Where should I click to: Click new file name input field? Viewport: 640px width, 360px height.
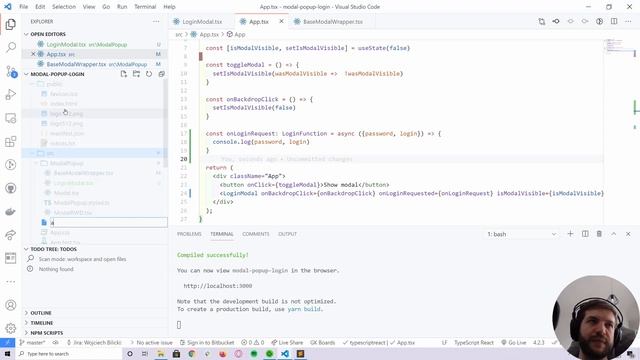pos(108,222)
